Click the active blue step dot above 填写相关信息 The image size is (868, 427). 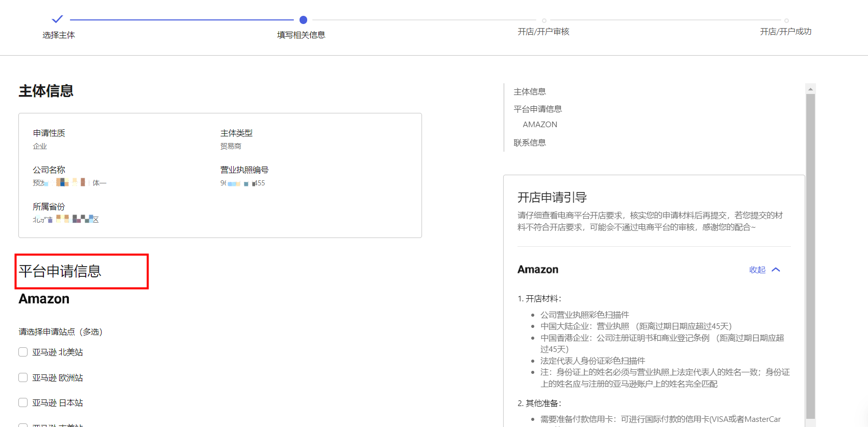(303, 20)
